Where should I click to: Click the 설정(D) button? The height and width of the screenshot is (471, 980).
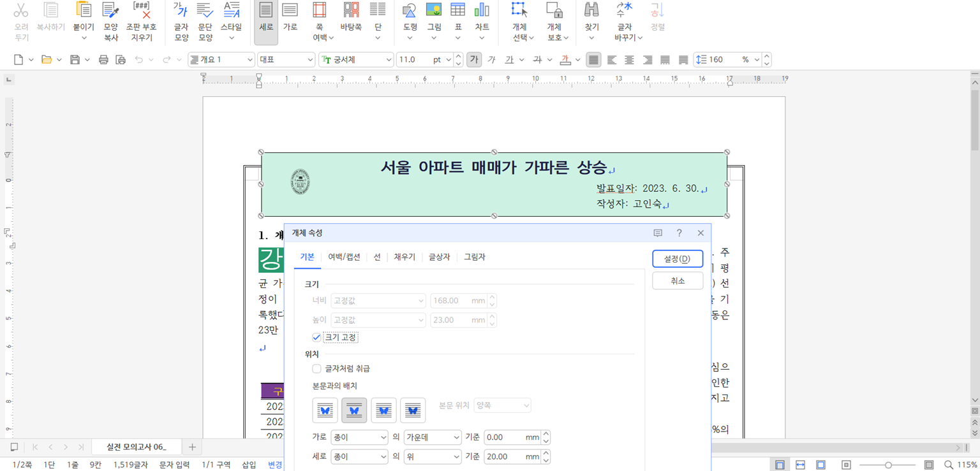[x=677, y=259]
